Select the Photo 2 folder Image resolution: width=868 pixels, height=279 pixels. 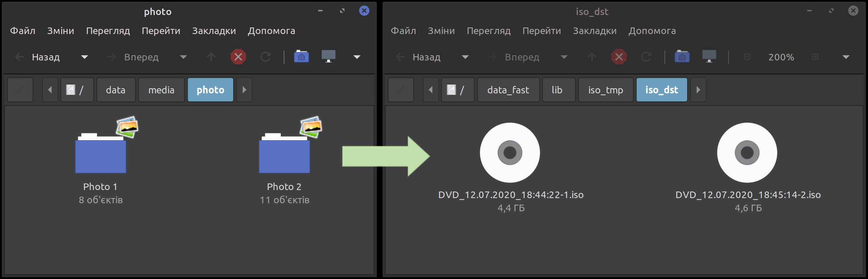pos(285,152)
